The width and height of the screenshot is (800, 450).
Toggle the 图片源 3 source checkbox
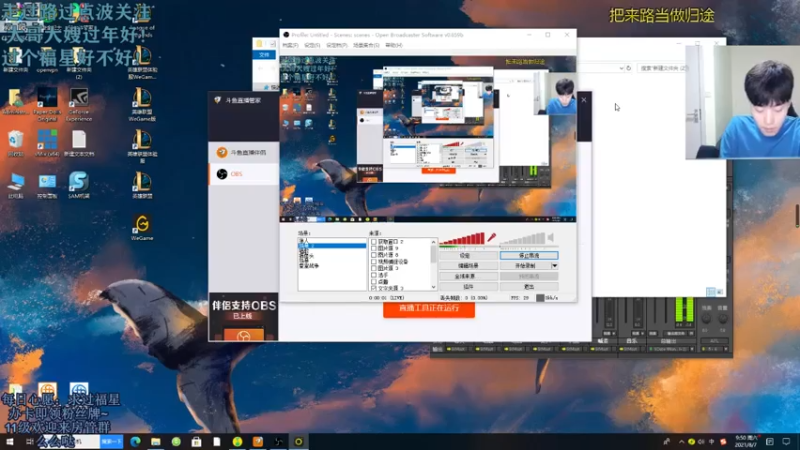tap(374, 268)
